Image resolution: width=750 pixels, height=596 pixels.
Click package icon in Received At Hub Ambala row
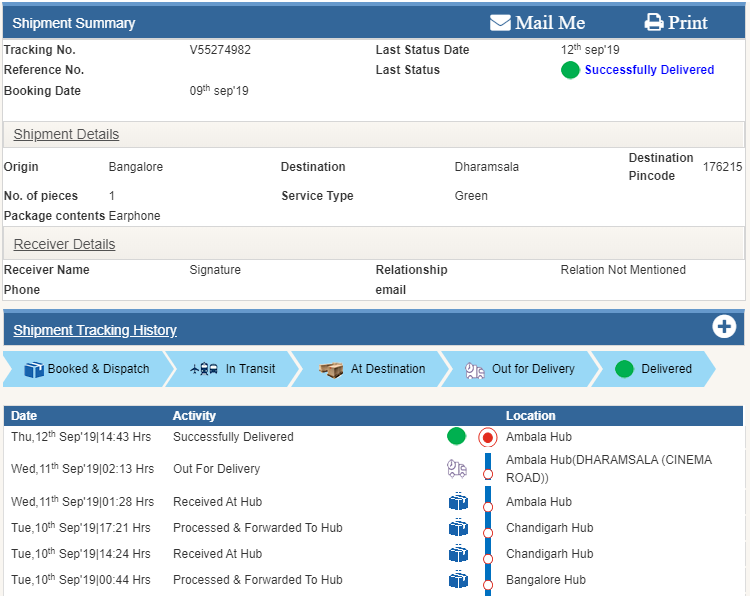[x=458, y=502]
